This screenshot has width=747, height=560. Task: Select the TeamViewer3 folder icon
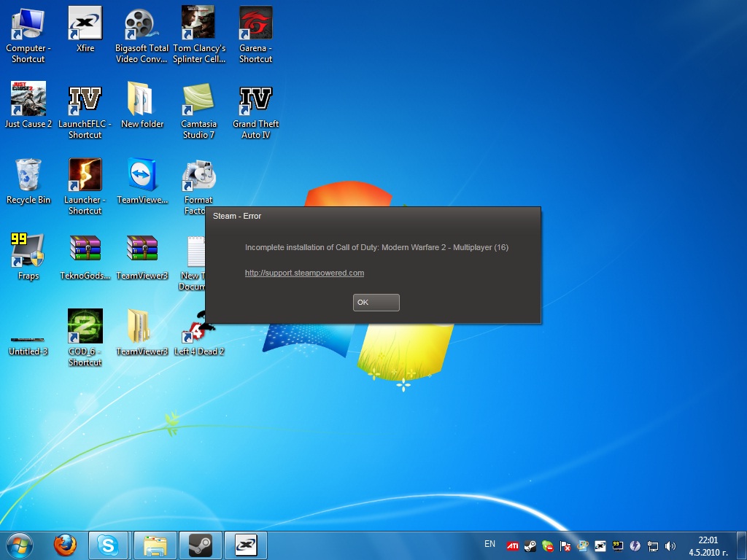coord(142,332)
